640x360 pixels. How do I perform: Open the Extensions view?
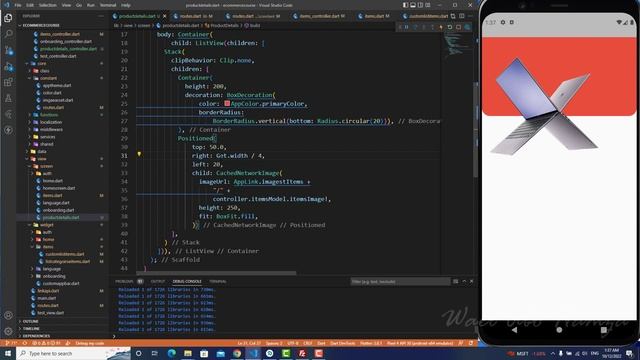8,82
